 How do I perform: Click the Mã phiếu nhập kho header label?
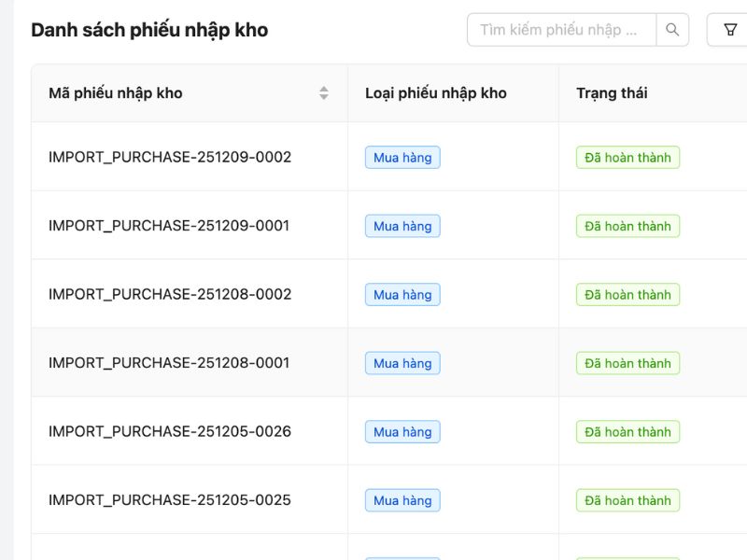116,92
